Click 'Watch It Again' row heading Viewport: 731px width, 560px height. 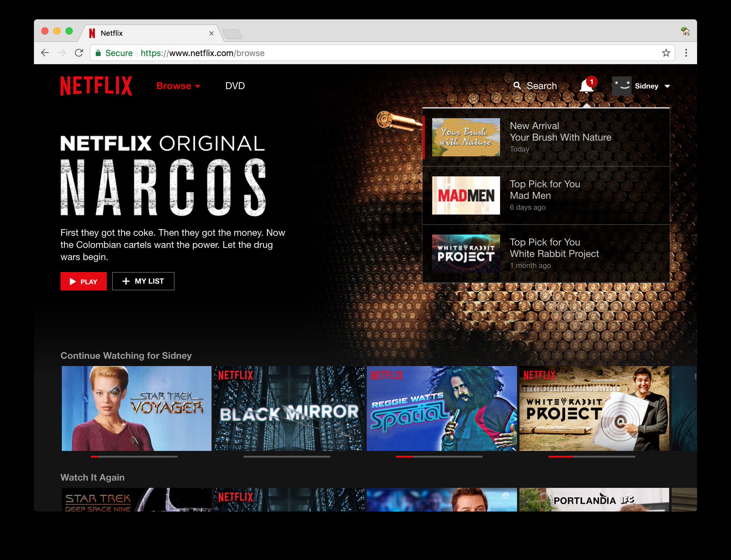pos(92,477)
